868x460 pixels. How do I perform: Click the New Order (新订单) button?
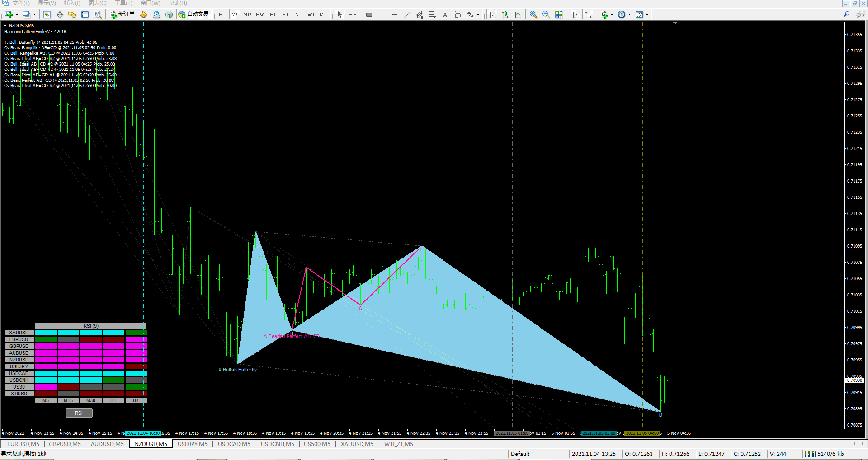coord(122,14)
